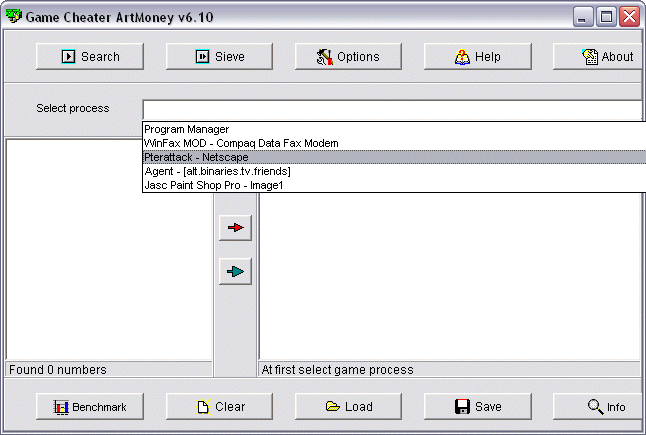Open the Info button

(606, 407)
